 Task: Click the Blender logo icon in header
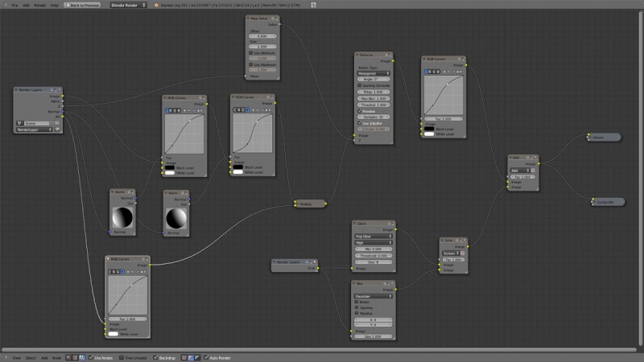point(156,6)
